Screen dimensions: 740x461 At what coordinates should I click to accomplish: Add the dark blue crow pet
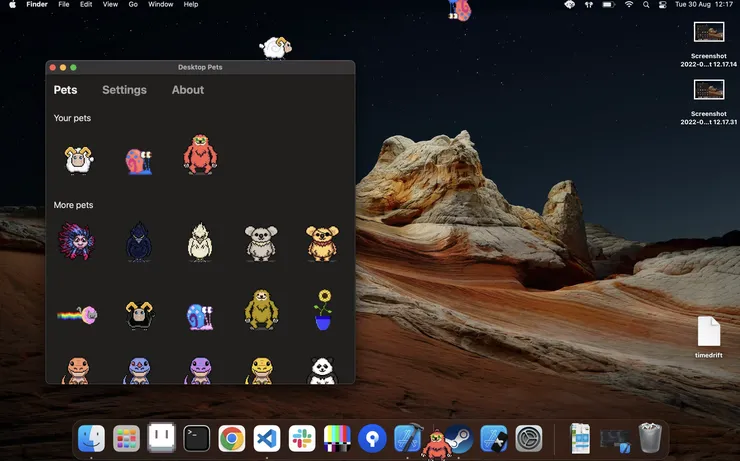click(x=139, y=242)
